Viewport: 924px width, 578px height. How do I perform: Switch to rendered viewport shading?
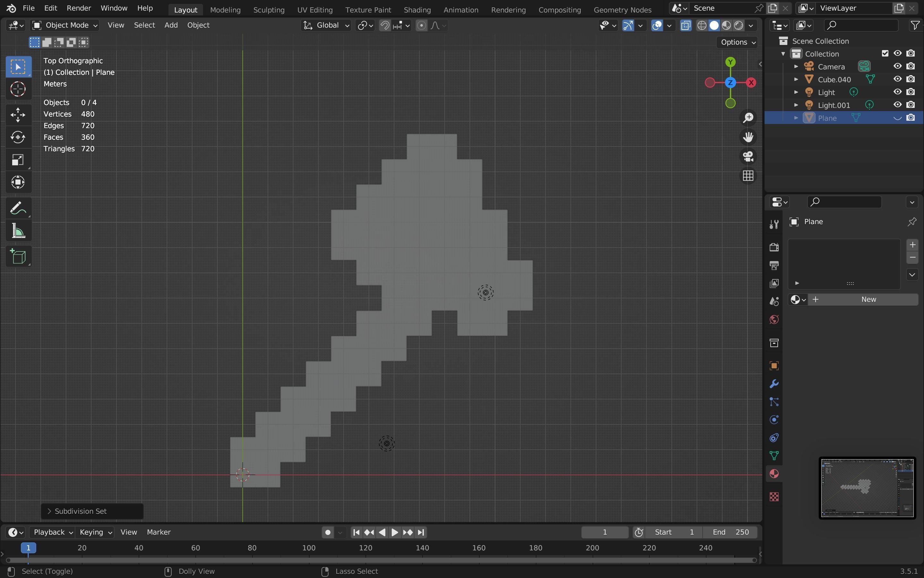coord(739,25)
